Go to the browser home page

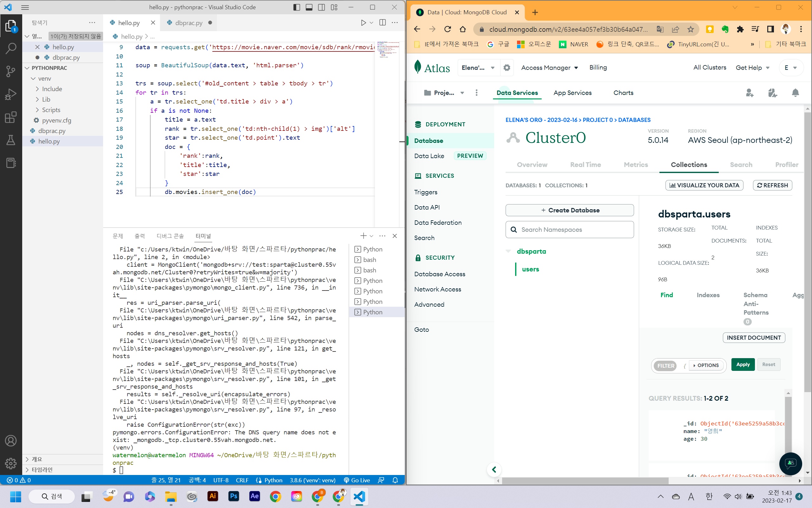[463, 29]
